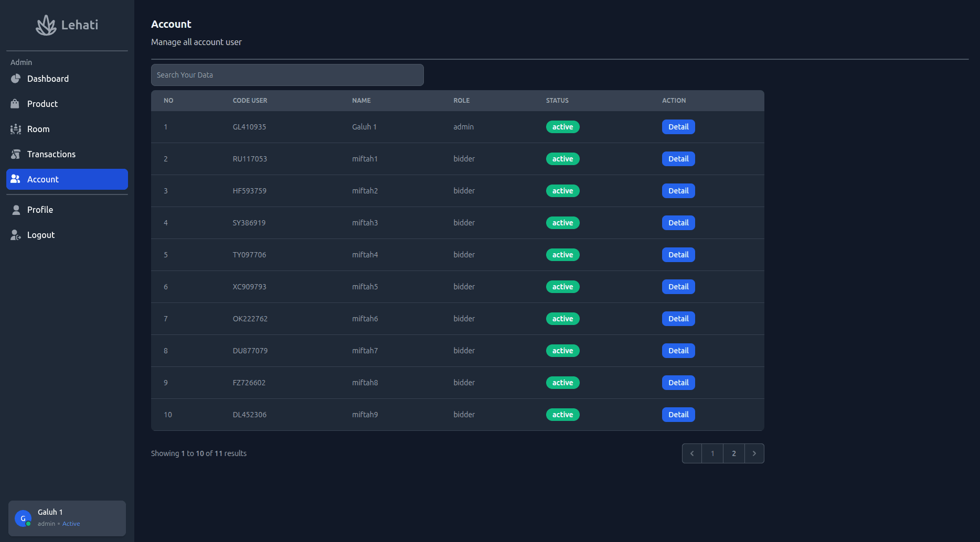Click the Account users icon
The width and height of the screenshot is (980, 542).
click(x=16, y=179)
